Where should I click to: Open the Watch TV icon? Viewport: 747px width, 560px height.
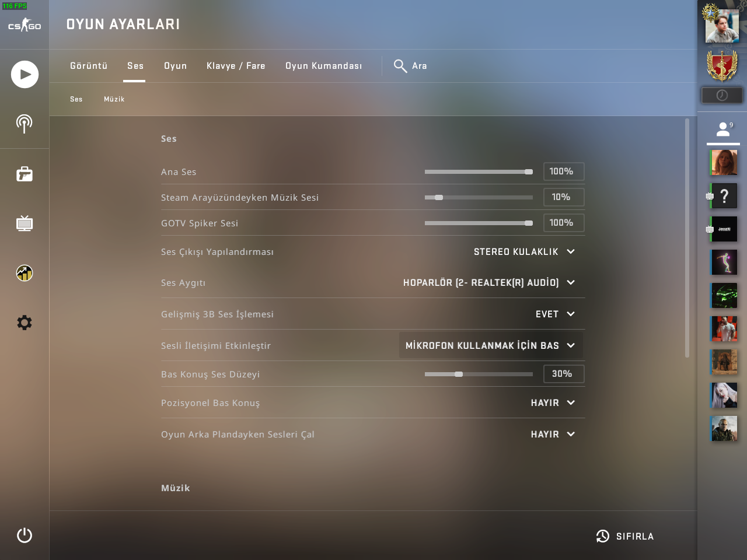[25, 223]
